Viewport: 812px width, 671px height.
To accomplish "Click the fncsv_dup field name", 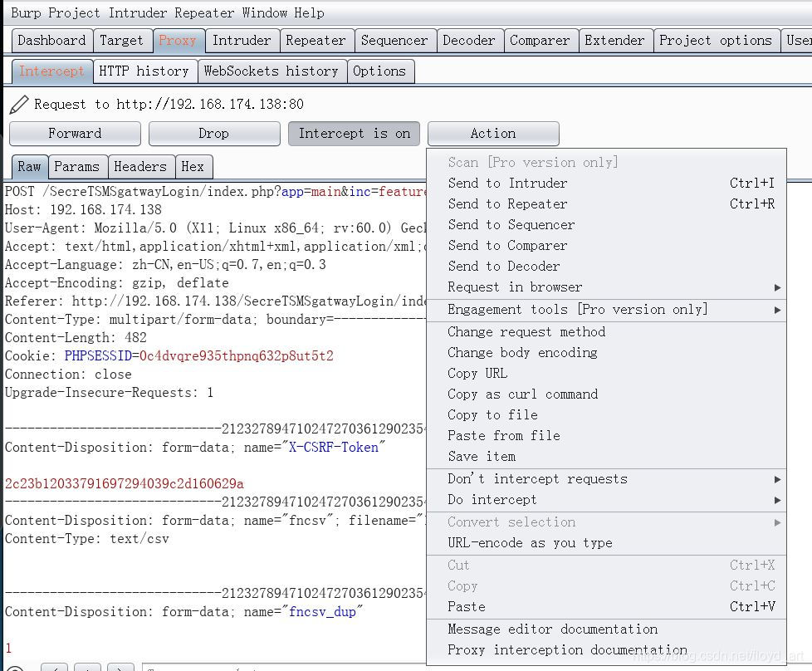I will pos(323,612).
